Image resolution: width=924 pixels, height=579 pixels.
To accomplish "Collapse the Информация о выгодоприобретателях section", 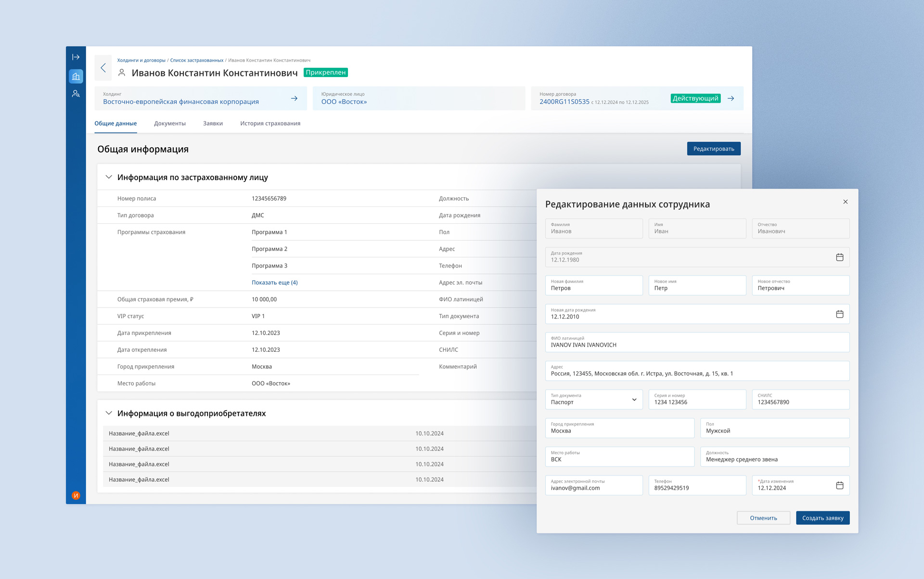I will click(109, 413).
